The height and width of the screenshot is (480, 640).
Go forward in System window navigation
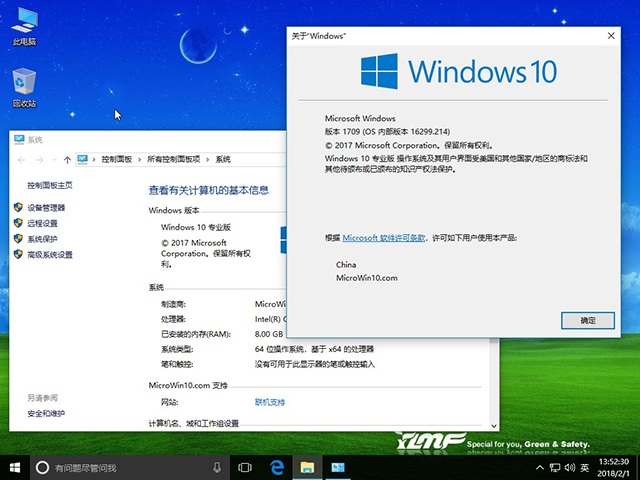pos(40,160)
